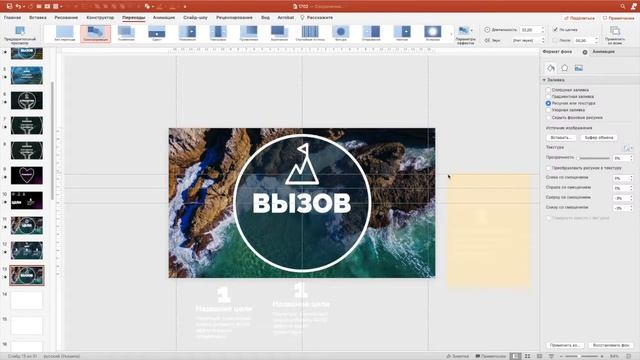Click the Offset right (Справа) stepper
Screen dimensions: 640x360
pyautogui.click(x=631, y=188)
